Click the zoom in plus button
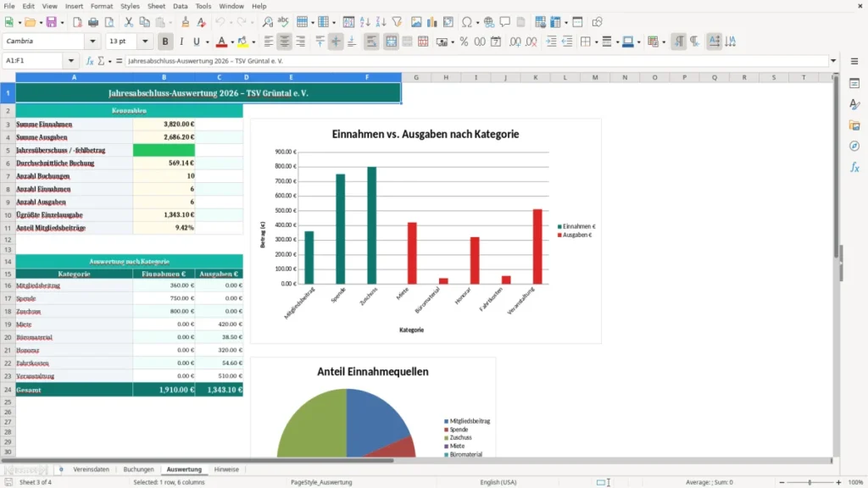The height and width of the screenshot is (488, 868). tap(838, 482)
